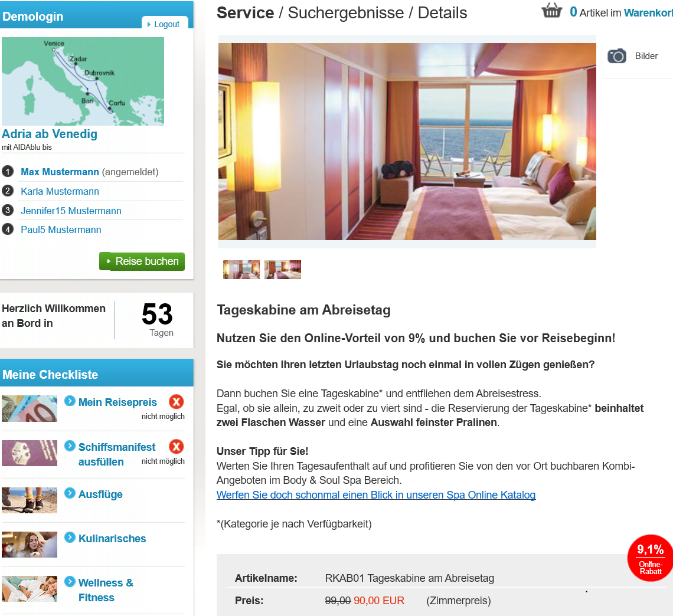Select passenger Karla Mustermann
Image resolution: width=673 pixels, height=616 pixels.
tap(60, 191)
